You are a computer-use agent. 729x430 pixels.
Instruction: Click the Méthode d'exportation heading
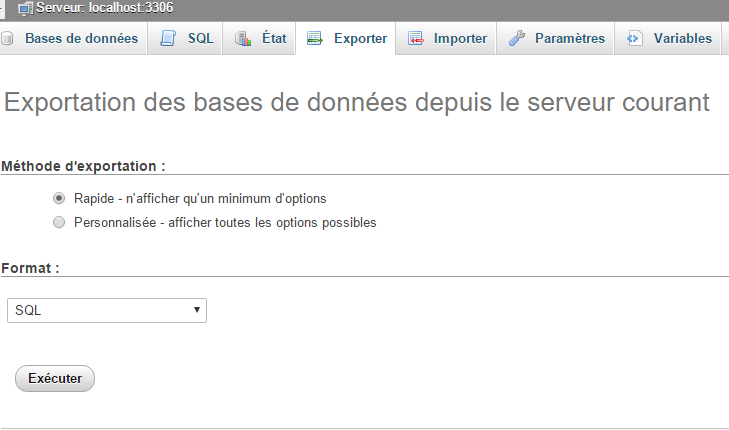pos(83,166)
